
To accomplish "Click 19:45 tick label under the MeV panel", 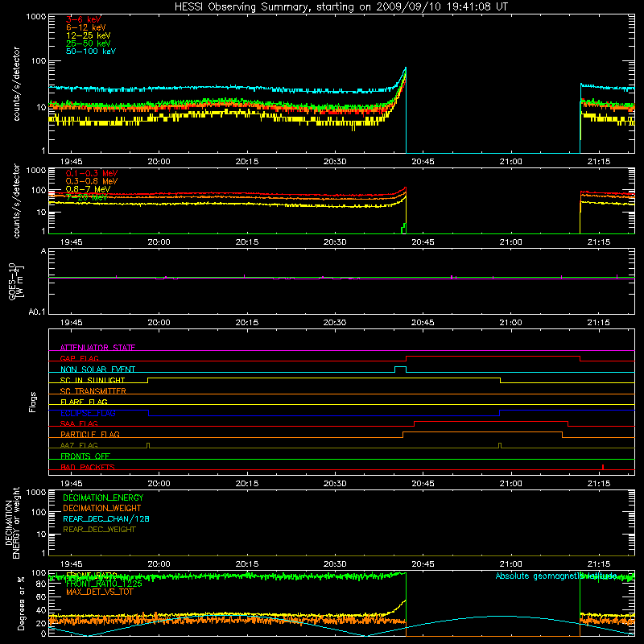I will 71,242.
